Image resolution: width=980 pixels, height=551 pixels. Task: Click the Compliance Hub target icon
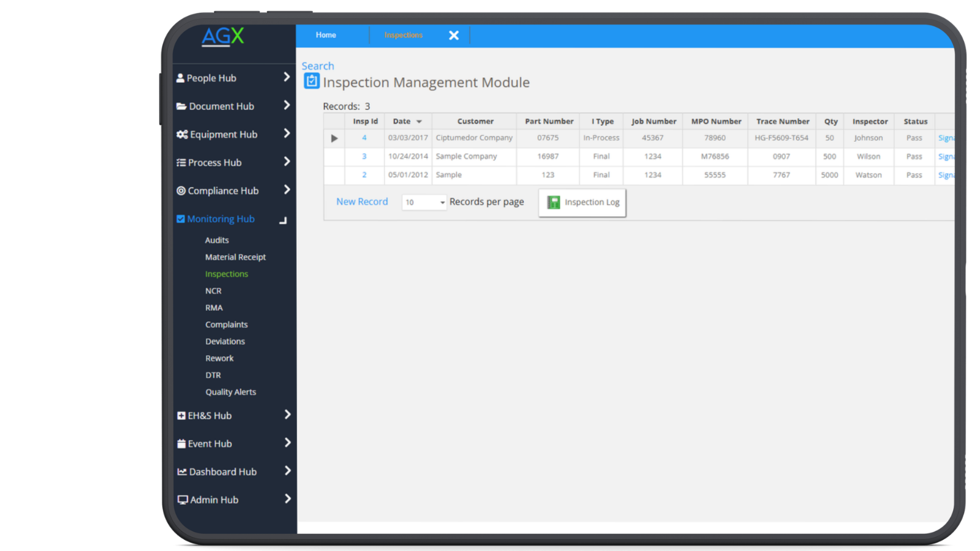click(181, 190)
